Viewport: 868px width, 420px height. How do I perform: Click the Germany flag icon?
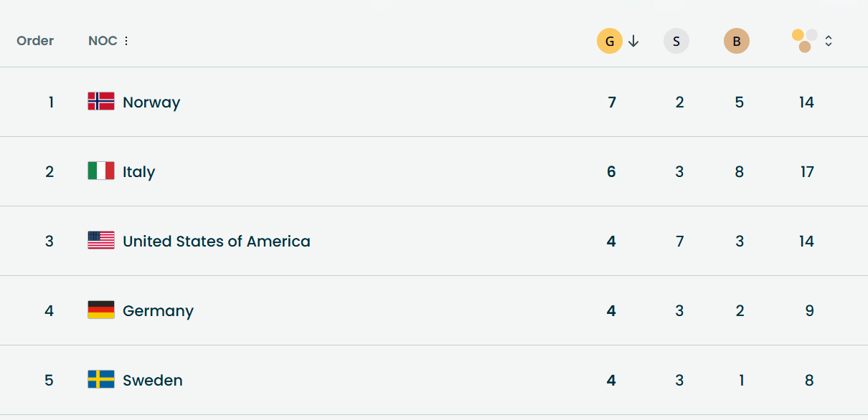[x=101, y=310]
